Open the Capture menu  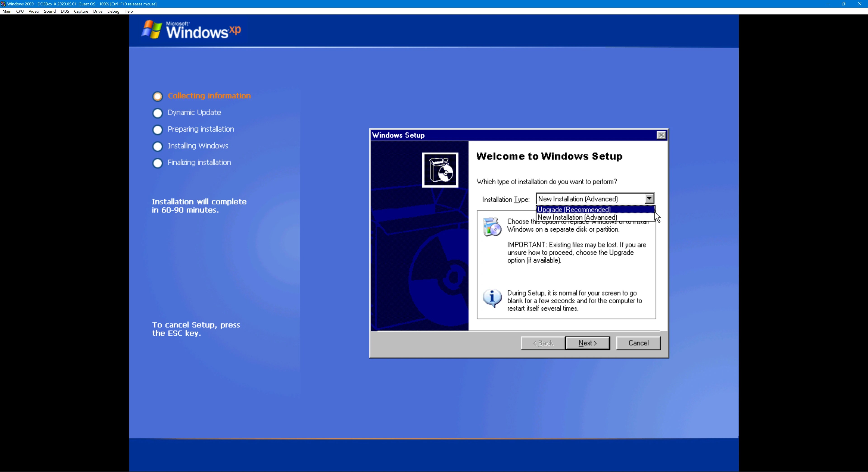pyautogui.click(x=81, y=11)
